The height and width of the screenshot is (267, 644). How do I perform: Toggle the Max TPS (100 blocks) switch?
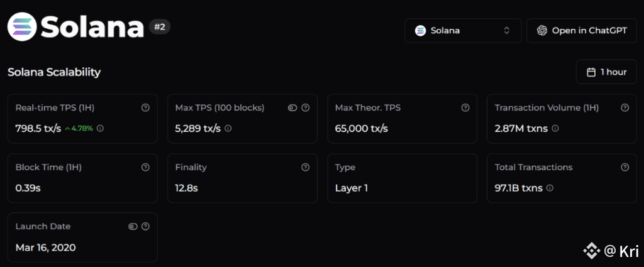pyautogui.click(x=292, y=108)
